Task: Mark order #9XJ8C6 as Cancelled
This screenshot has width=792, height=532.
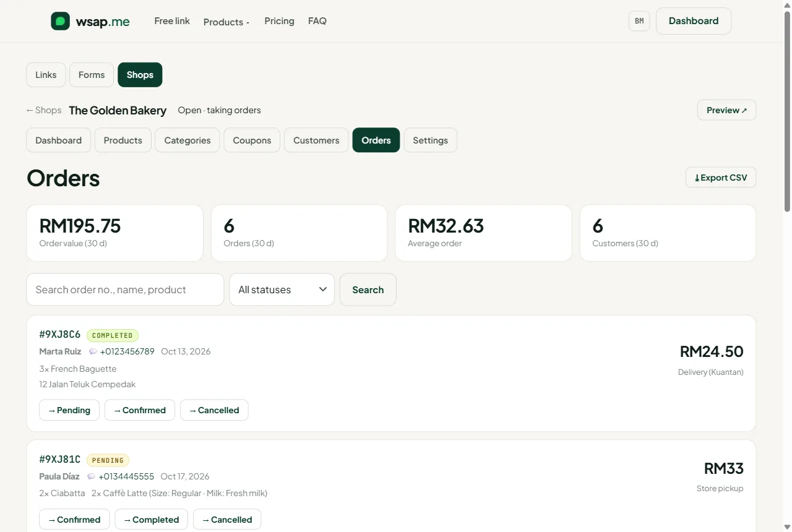Action: tap(214, 410)
